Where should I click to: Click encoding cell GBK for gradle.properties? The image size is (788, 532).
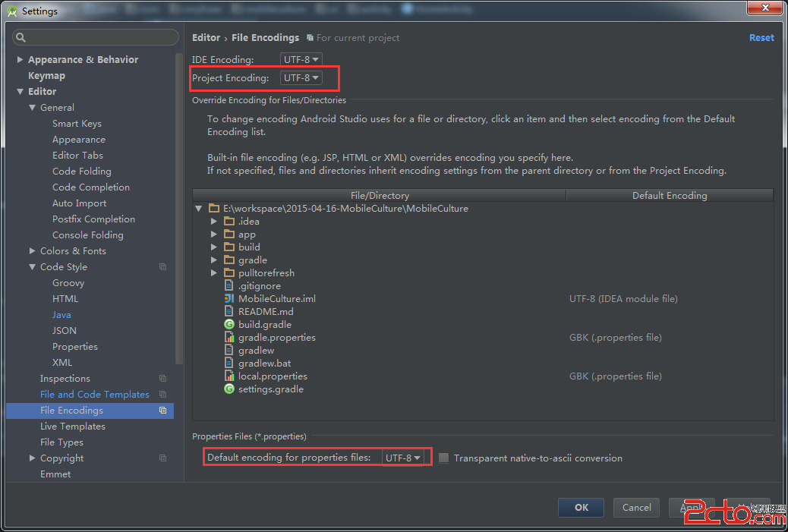615,338
